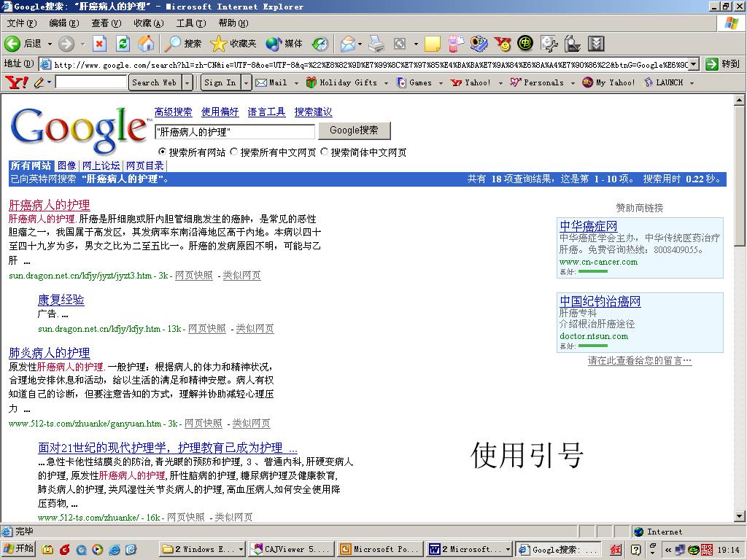Select the 搜索简体中文网页 radio button

pyautogui.click(x=324, y=152)
